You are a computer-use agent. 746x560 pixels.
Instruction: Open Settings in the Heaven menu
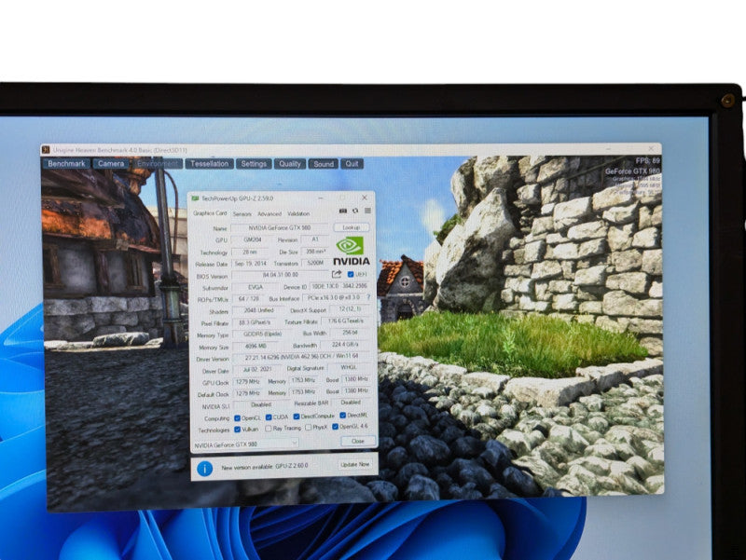[254, 164]
